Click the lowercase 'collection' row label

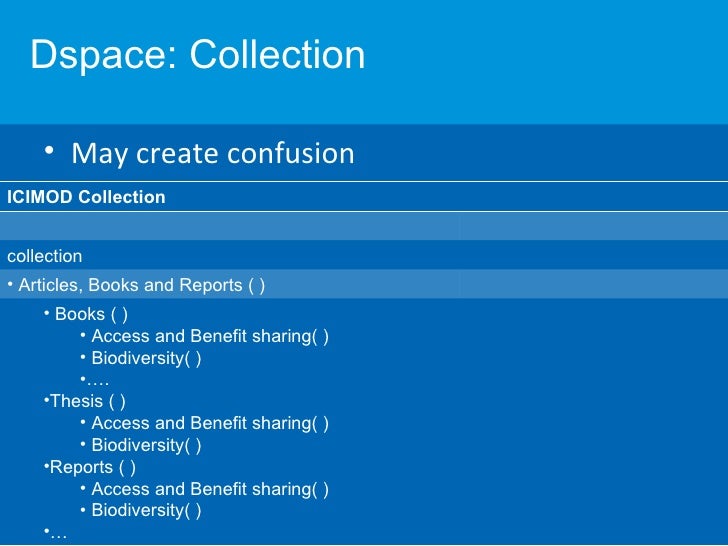[45, 256]
